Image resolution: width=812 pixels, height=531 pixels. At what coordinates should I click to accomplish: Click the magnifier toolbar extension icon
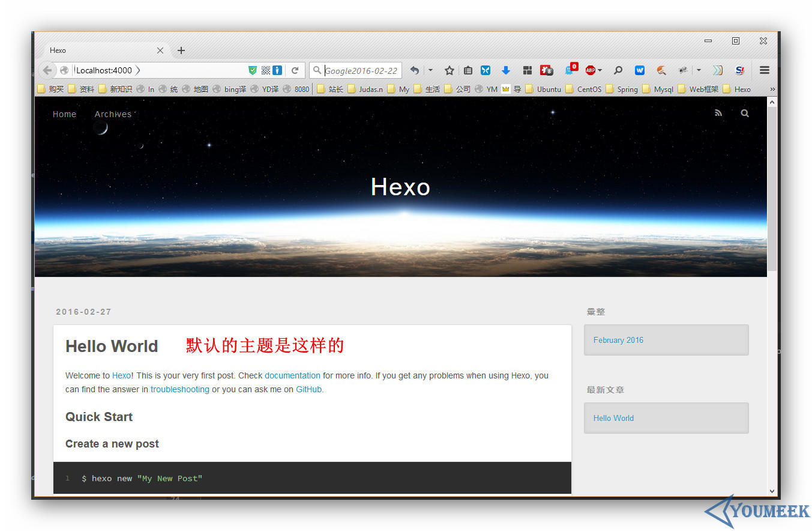(618, 70)
